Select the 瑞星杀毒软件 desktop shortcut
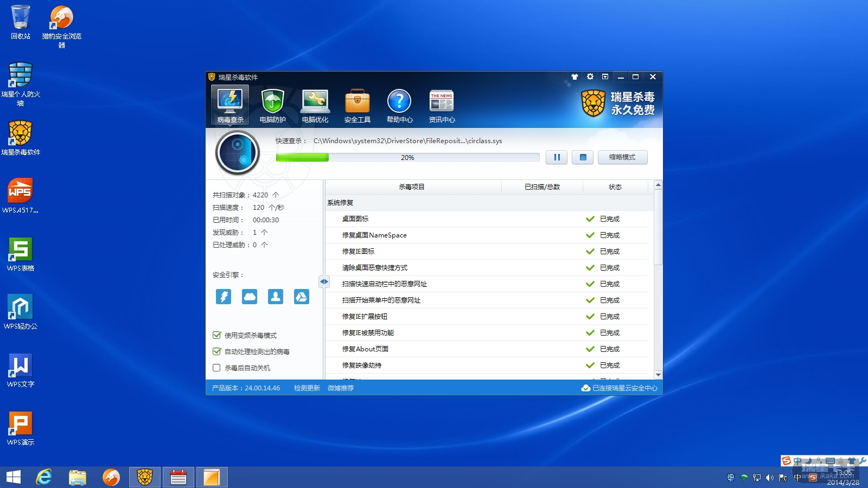 (x=21, y=138)
